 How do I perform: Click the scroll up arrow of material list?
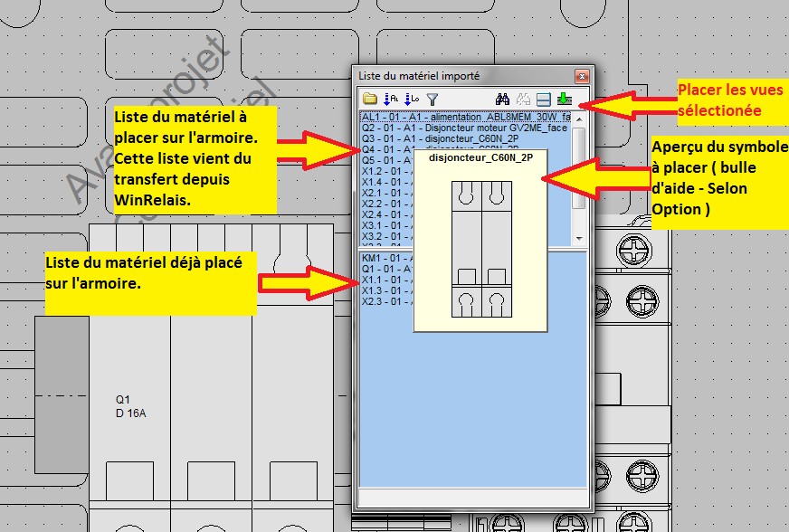[x=580, y=119]
